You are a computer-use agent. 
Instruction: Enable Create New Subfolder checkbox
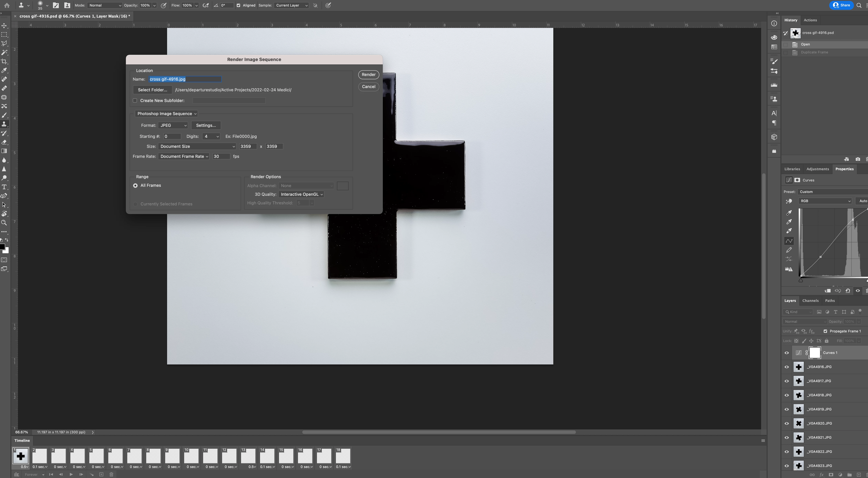tap(135, 100)
